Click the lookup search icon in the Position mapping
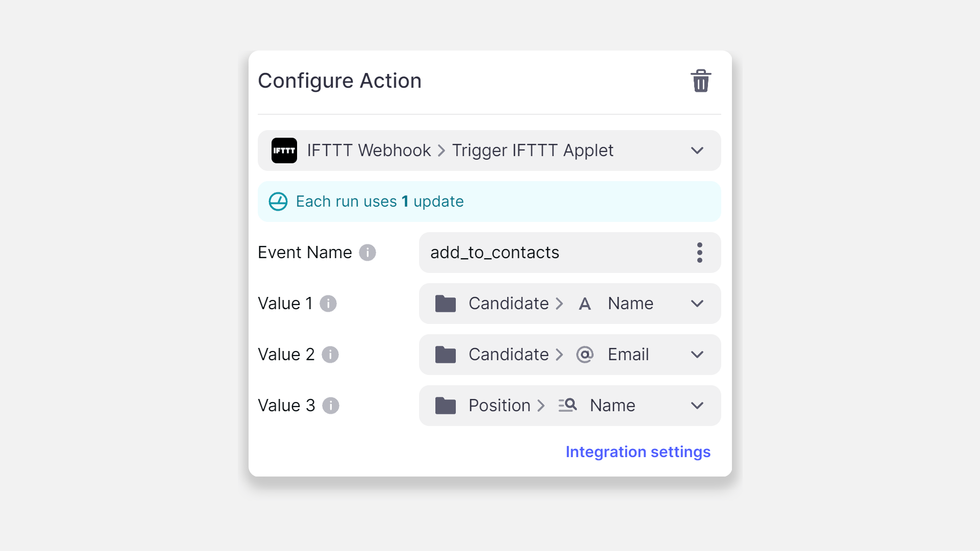Image resolution: width=980 pixels, height=551 pixels. (567, 405)
